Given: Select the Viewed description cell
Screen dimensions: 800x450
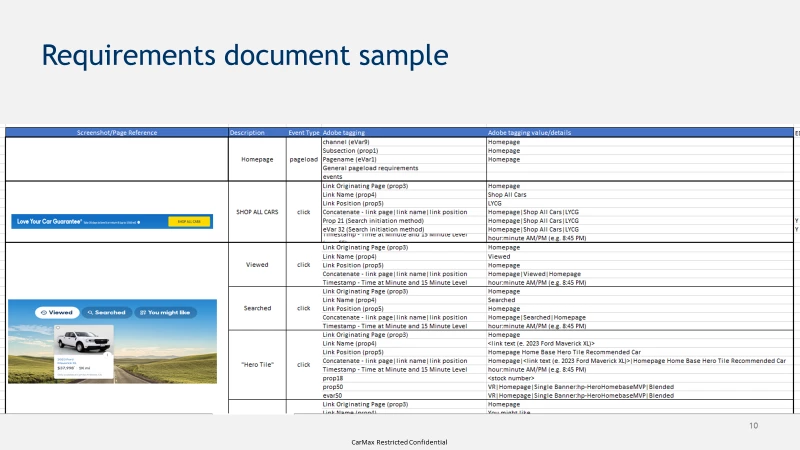Looking at the screenshot, I should coord(257,265).
